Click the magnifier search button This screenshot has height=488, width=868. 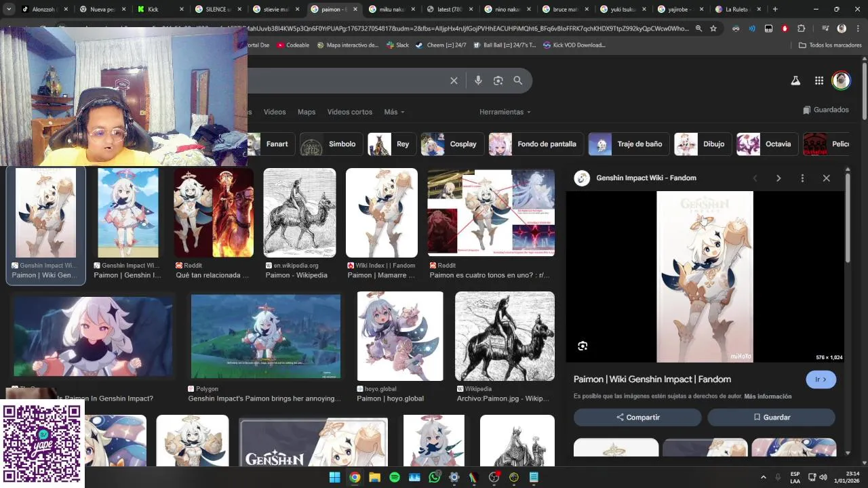pyautogui.click(x=517, y=81)
